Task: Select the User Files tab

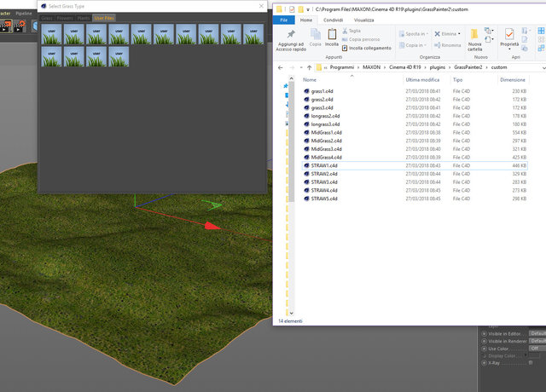Action: pyautogui.click(x=104, y=18)
